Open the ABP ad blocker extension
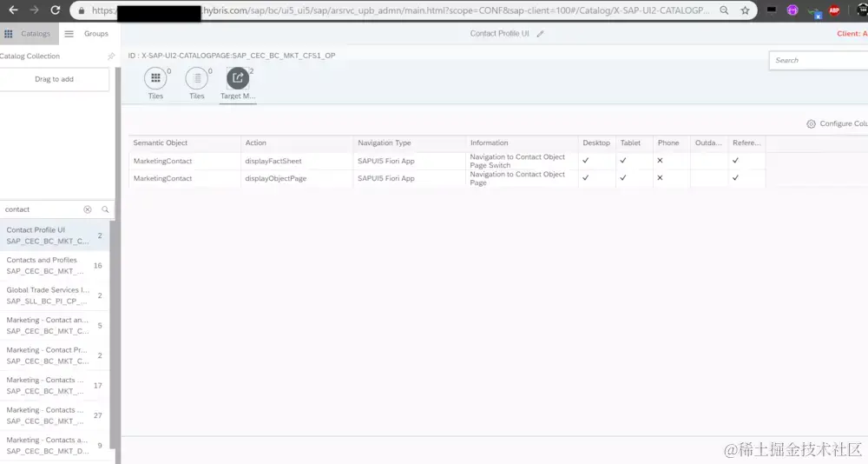 click(834, 10)
